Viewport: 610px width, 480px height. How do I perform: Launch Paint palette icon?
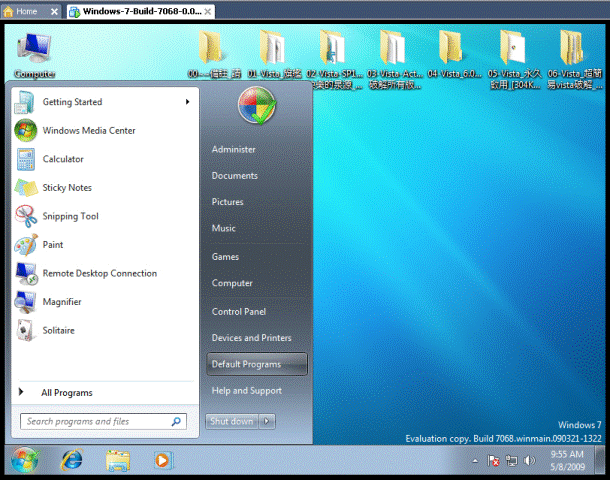point(26,245)
